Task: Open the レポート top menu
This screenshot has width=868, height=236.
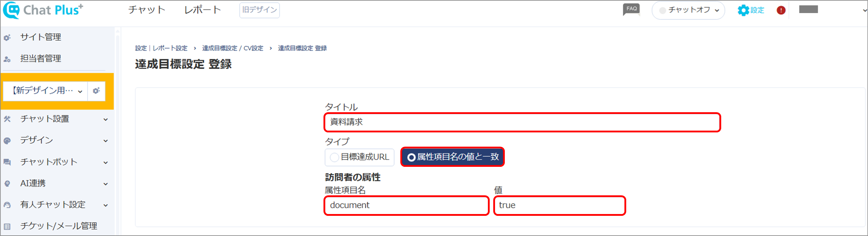Action: [202, 9]
